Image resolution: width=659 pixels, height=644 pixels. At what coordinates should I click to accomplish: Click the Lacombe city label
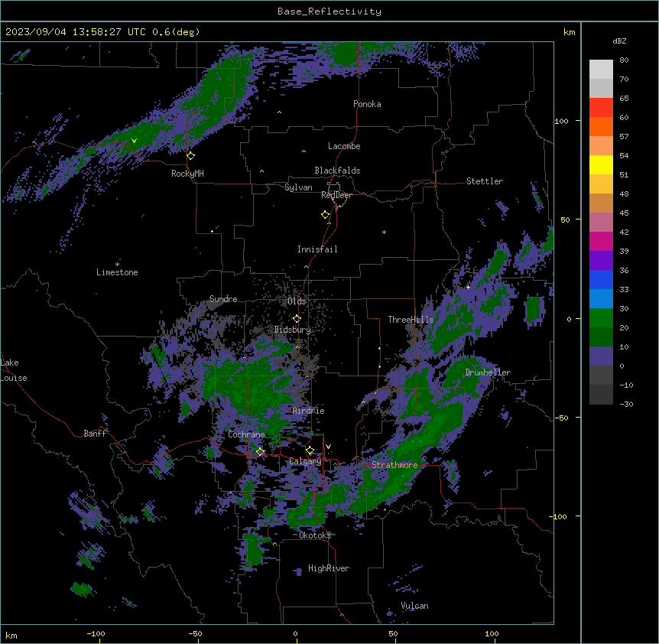(x=344, y=146)
